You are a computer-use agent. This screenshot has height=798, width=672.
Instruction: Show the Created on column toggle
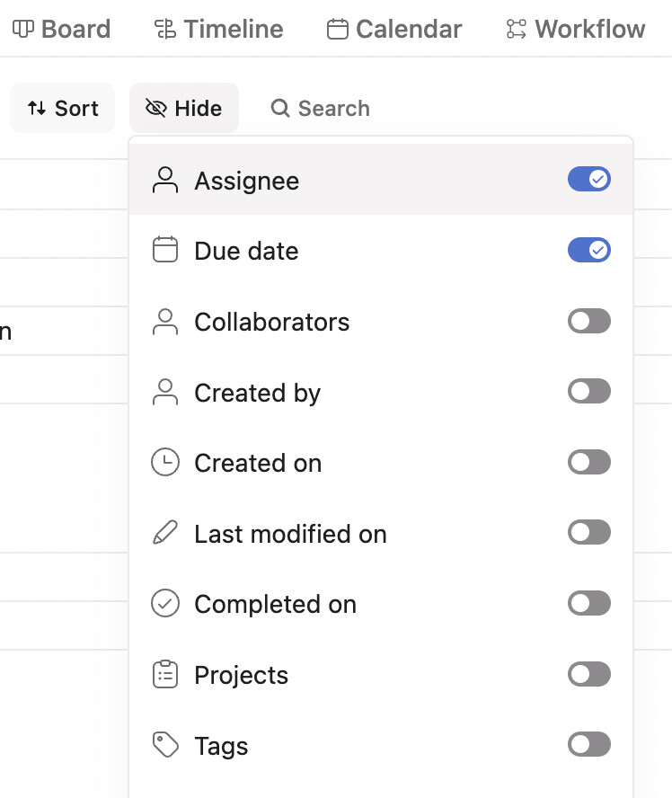[589, 462]
